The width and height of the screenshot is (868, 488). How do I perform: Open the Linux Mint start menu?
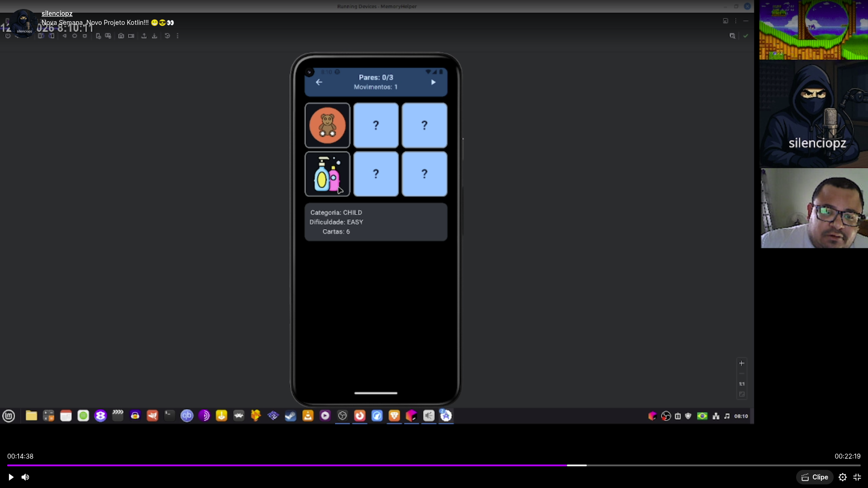click(9, 416)
